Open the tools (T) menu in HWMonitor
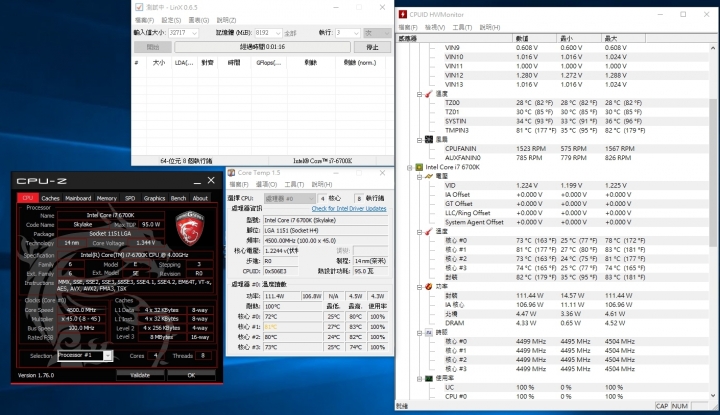Screen dimensions: 720x415 (x=462, y=28)
